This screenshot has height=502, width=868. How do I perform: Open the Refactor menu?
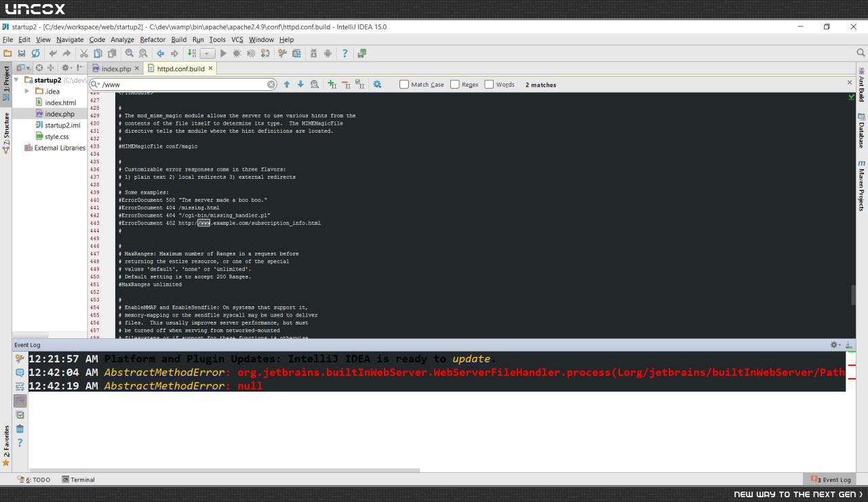(153, 39)
